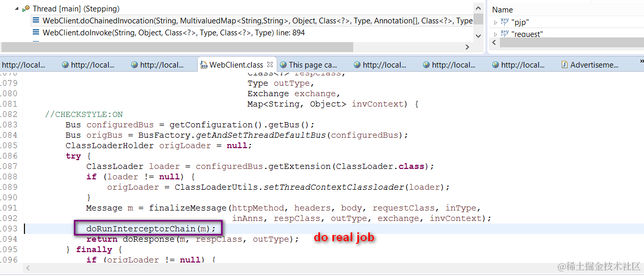Open the Advertiseme... tab
644x275 pixels.
tap(595, 65)
